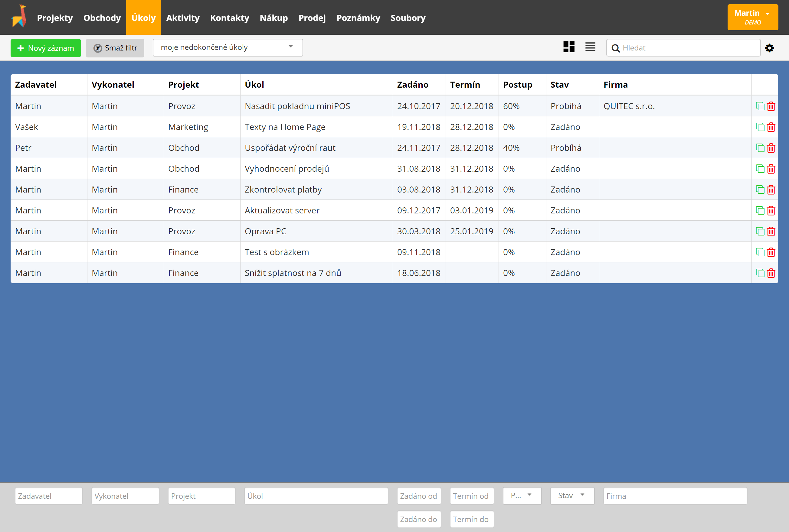The width and height of the screenshot is (789, 532).
Task: Open the Projekty menu
Action: (x=55, y=18)
